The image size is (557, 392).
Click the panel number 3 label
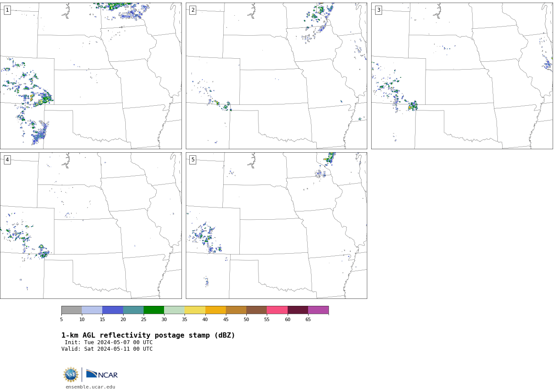coord(378,10)
